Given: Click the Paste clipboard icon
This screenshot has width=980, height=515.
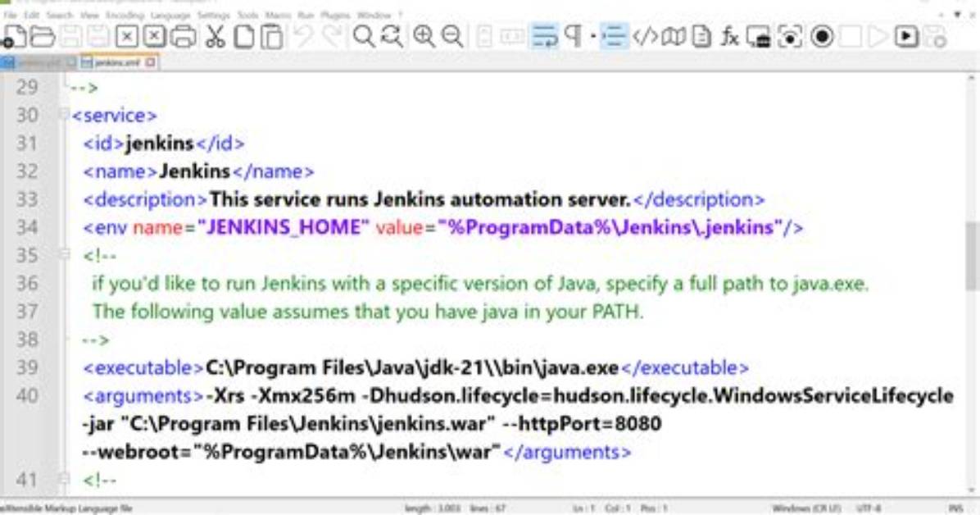Looking at the screenshot, I should 272,37.
